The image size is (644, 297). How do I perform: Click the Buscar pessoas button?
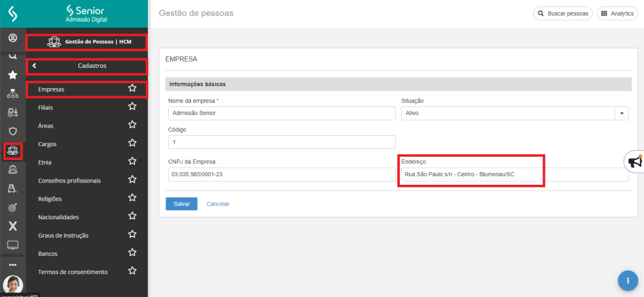click(562, 13)
